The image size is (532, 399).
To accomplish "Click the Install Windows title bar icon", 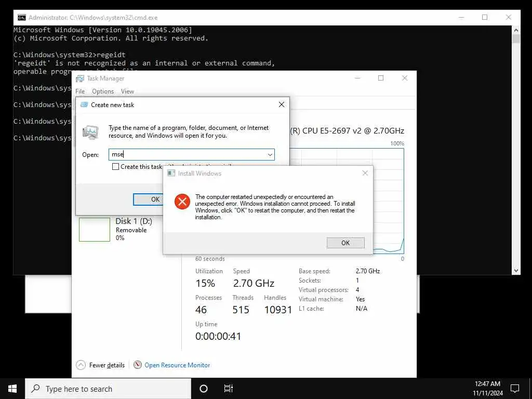I will 171,173.
